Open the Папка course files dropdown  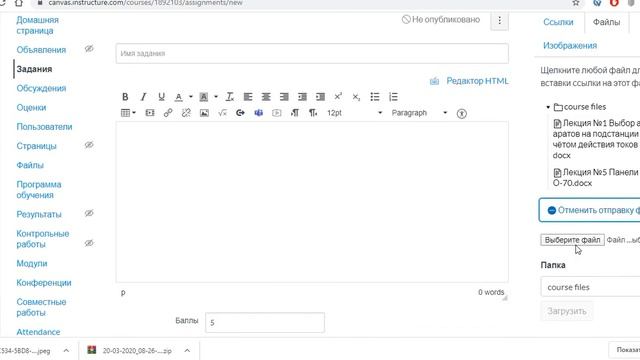591,287
